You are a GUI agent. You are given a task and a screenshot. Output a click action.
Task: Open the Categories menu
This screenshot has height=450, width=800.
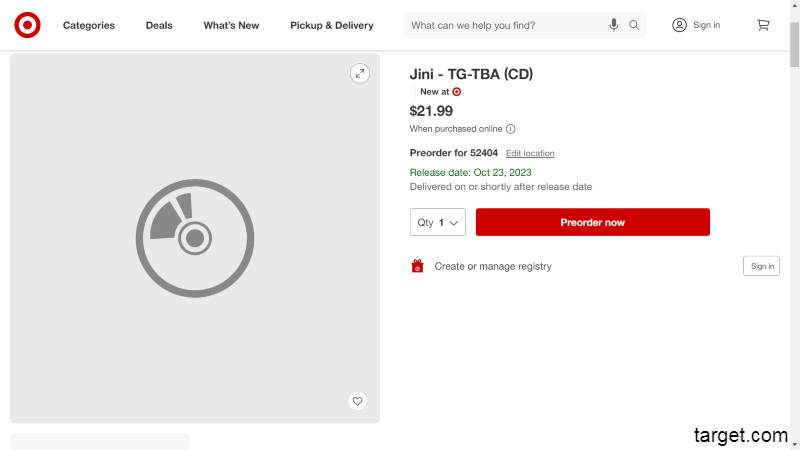89,25
